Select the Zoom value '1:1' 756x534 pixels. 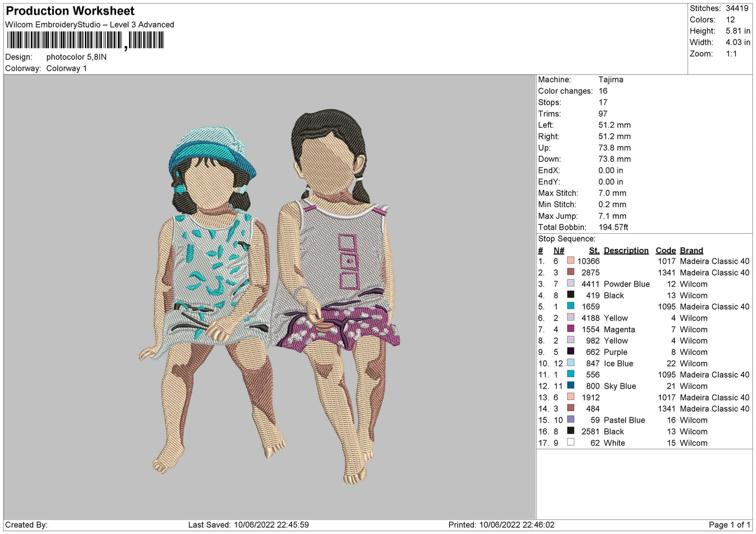731,54
